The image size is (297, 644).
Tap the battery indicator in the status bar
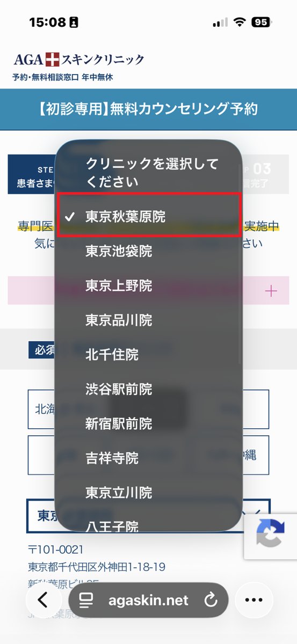262,22
